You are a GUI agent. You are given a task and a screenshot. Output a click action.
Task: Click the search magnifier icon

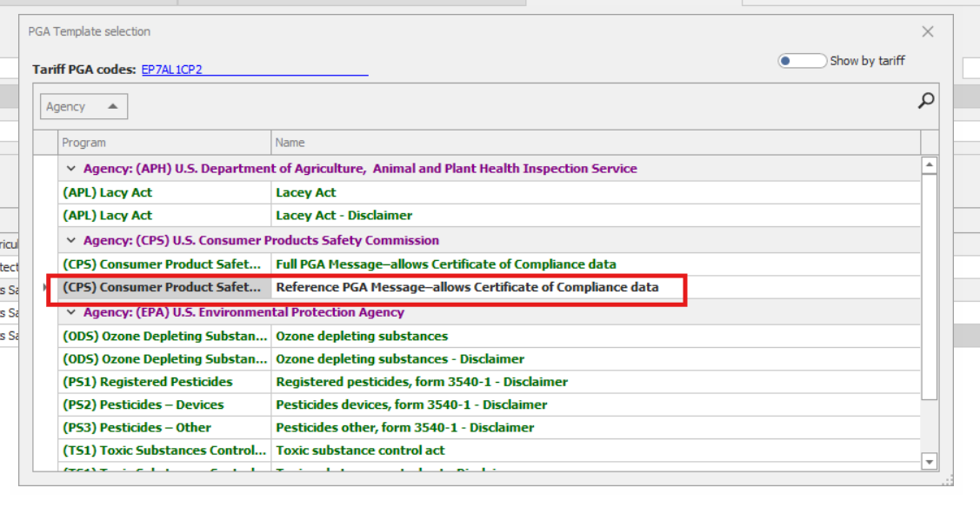925,101
